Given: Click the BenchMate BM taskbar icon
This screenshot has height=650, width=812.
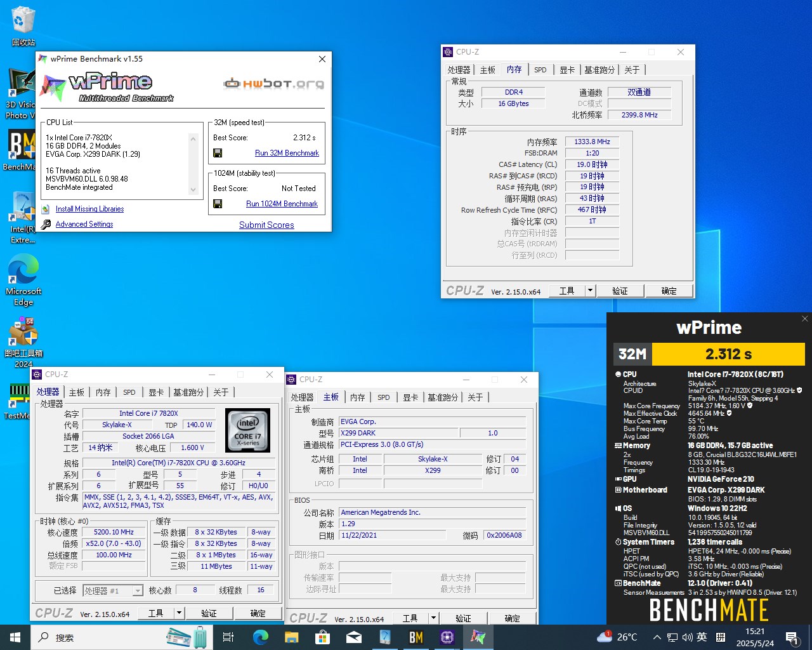Looking at the screenshot, I should [x=416, y=637].
